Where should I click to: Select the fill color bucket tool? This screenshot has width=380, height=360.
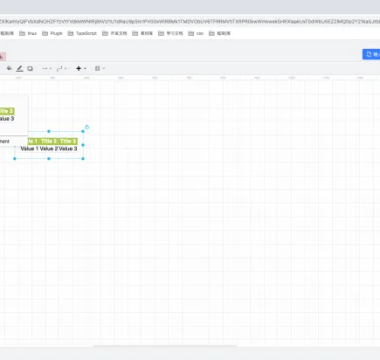(x=9, y=68)
